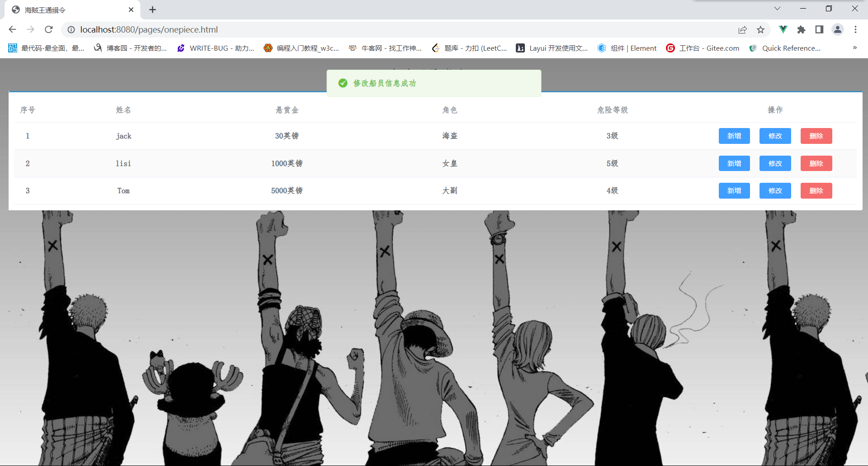Screen dimensions: 868x466
Task: Click the 操作 column header
Action: [775, 110]
